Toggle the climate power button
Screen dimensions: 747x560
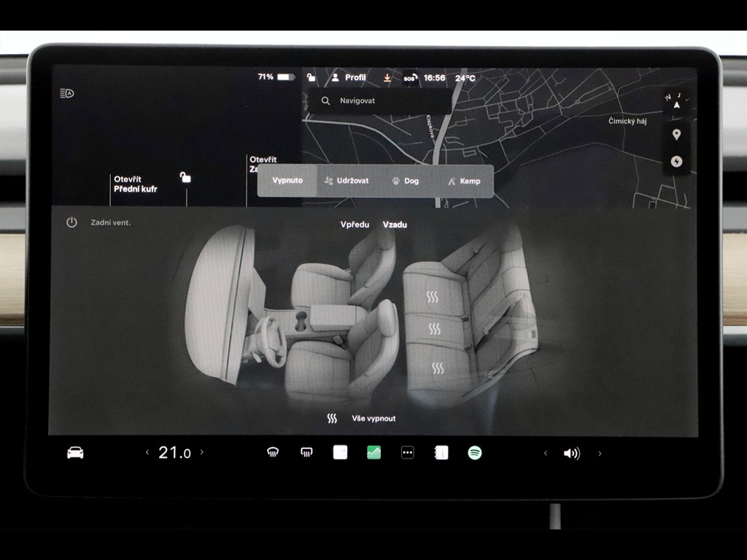[x=71, y=222]
